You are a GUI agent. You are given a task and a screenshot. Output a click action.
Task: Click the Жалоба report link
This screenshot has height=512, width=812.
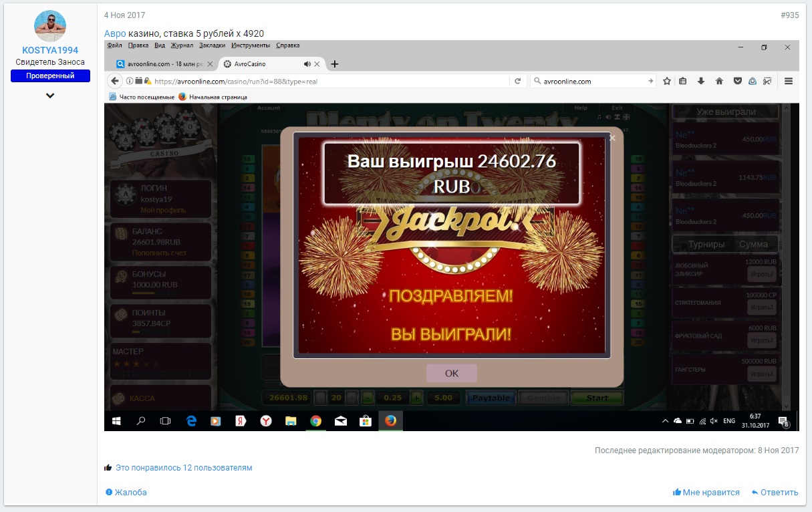click(x=126, y=493)
